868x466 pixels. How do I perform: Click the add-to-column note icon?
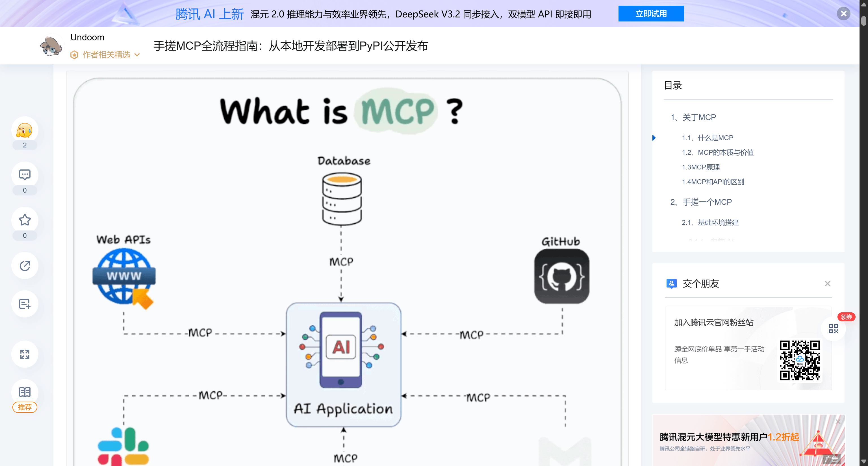tap(25, 304)
